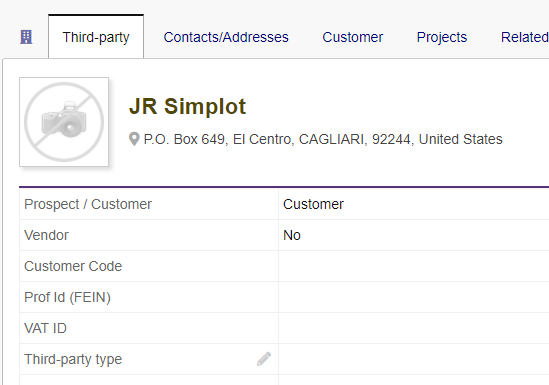Click the empty Customer Code value cell
Screen dimensions: 549x385
click(x=414, y=266)
